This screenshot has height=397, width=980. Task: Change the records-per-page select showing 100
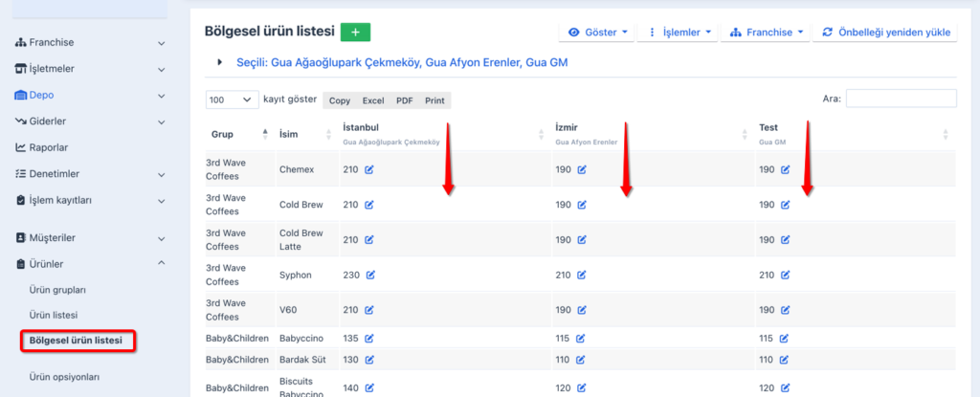pyautogui.click(x=232, y=99)
